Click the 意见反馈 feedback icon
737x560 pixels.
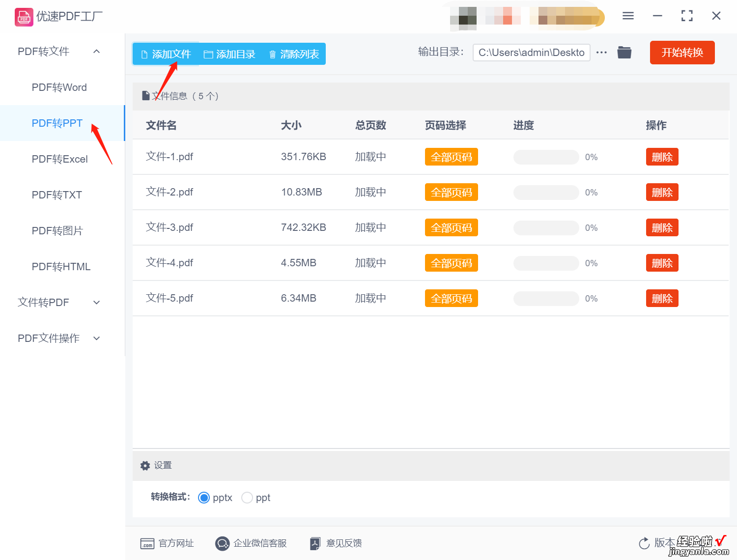(x=315, y=543)
